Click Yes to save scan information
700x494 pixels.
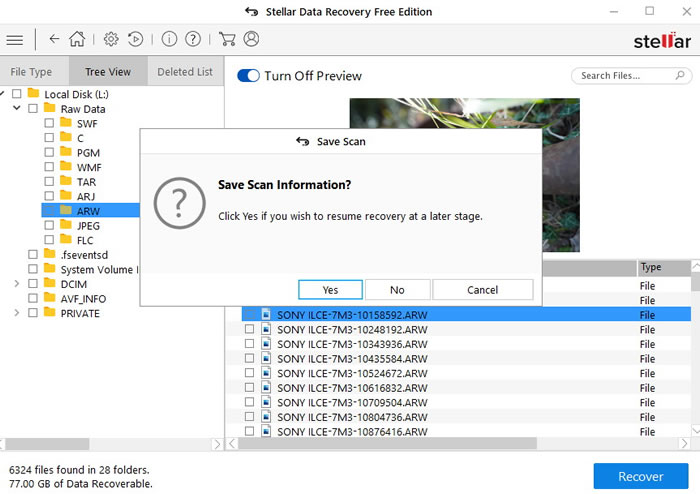[x=330, y=290]
